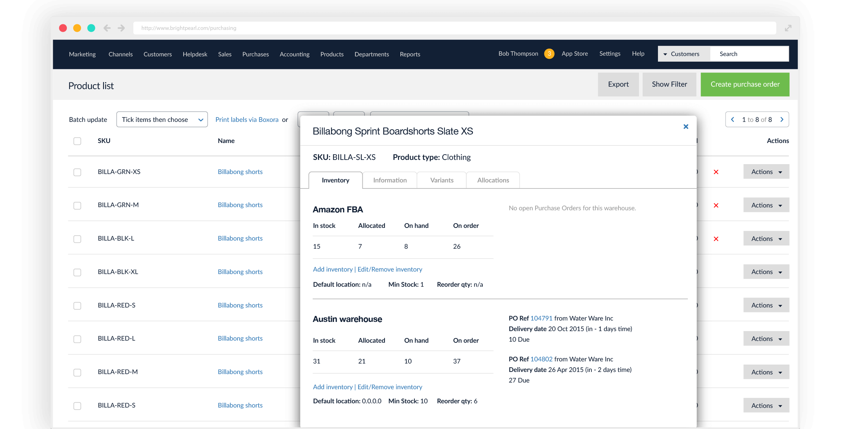
Task: Click red X icon for BILLA-BLK-L
Action: pos(716,239)
